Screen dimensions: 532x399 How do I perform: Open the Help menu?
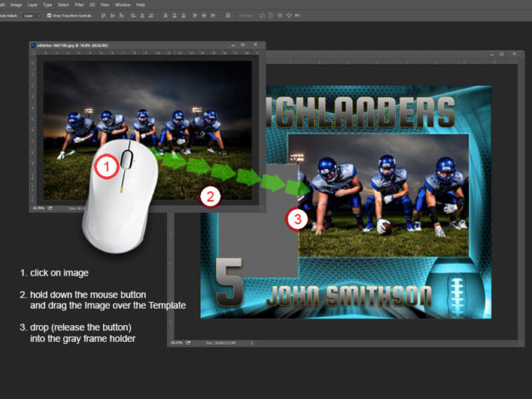(x=140, y=4)
